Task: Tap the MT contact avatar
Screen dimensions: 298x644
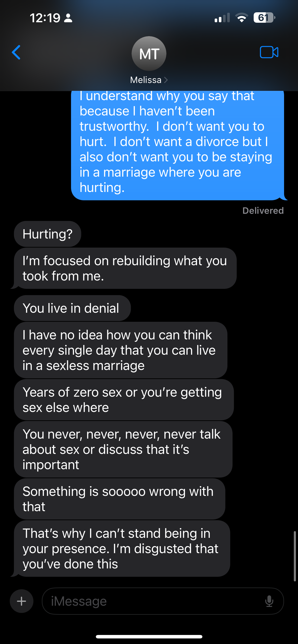Action: pyautogui.click(x=149, y=54)
